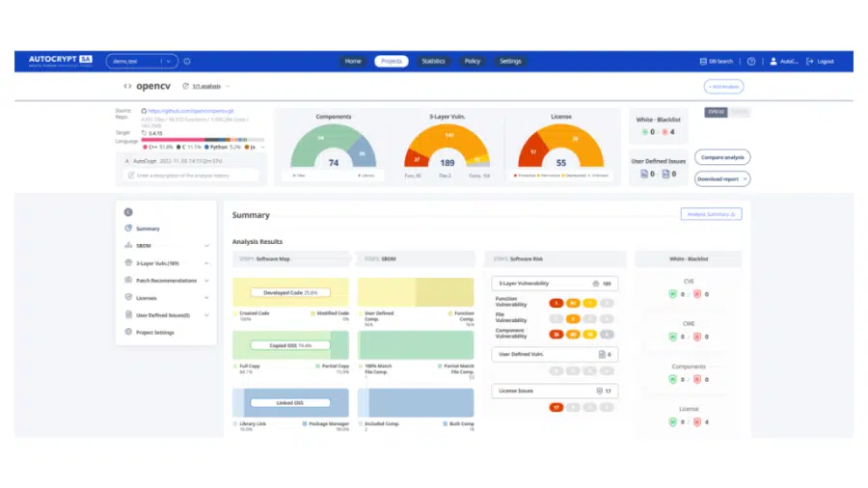Click the GitHub icon next to source repo
This screenshot has height=488, width=868.
click(145, 110)
